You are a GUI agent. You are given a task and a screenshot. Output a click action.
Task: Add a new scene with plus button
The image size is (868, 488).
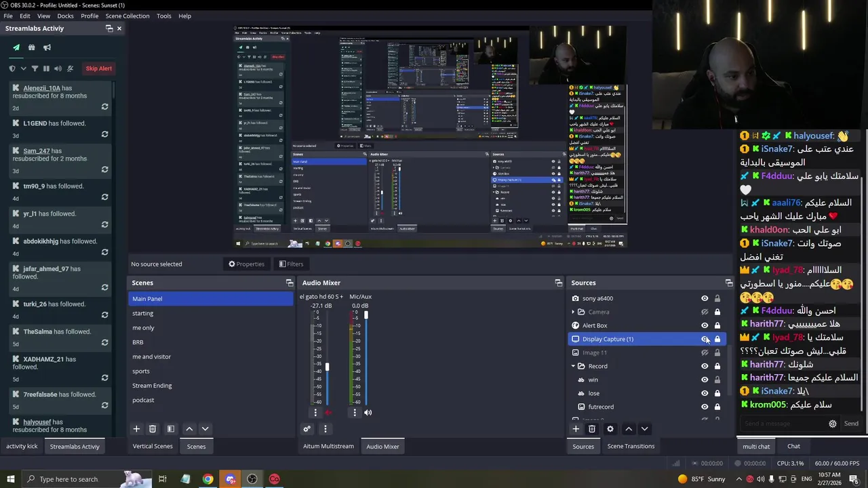[136, 429]
